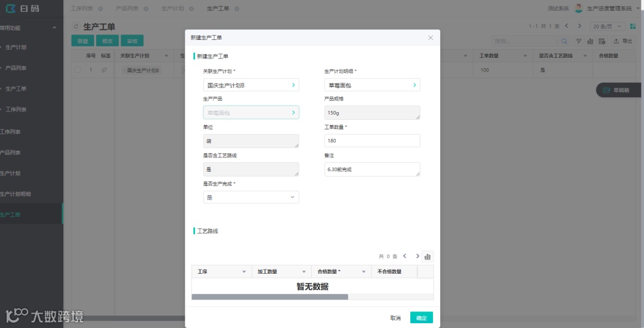This screenshot has height=328, width=644.
Task: Open the 关联生产计划 column arrow in background table
Action: point(166,56)
